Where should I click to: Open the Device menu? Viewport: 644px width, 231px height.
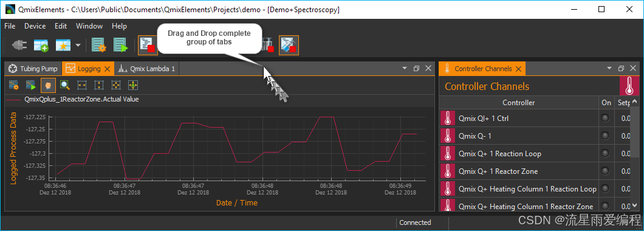(x=35, y=26)
